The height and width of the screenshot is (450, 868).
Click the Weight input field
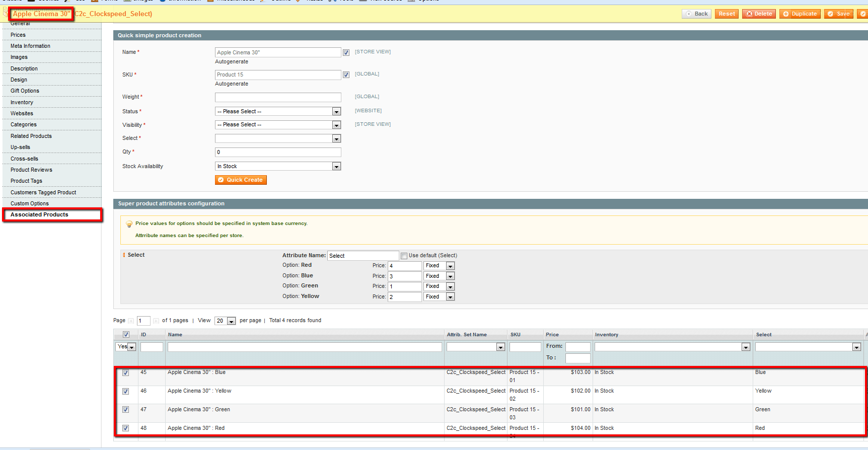click(x=278, y=97)
